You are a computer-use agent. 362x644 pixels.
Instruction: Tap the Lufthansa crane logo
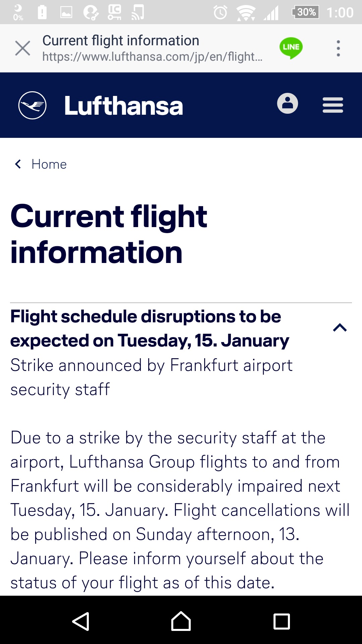coord(32,105)
